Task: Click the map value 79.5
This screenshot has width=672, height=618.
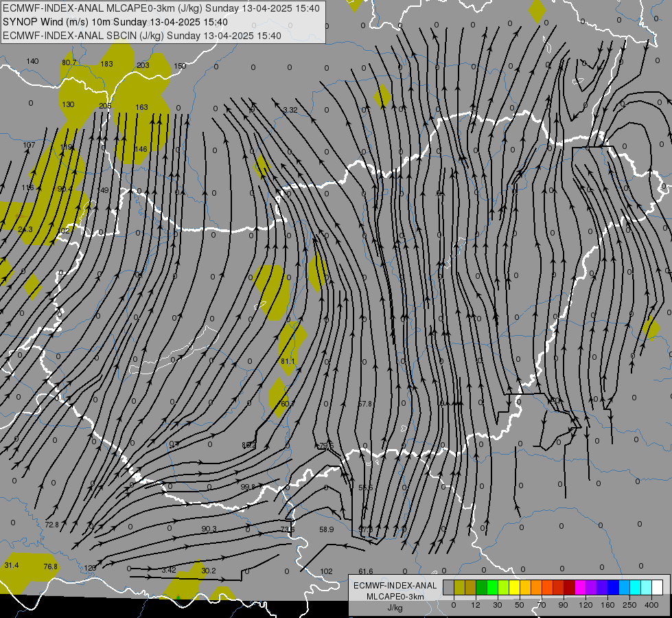Action: pyautogui.click(x=327, y=446)
